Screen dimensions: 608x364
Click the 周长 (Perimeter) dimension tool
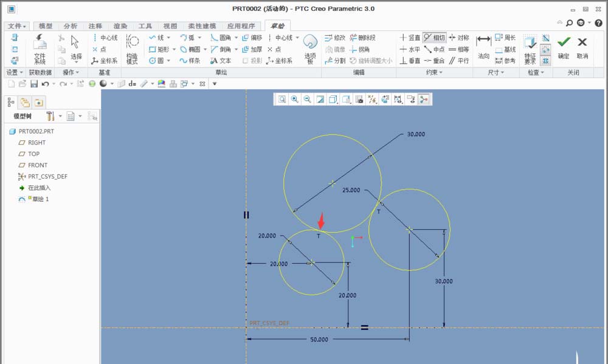[x=505, y=38]
